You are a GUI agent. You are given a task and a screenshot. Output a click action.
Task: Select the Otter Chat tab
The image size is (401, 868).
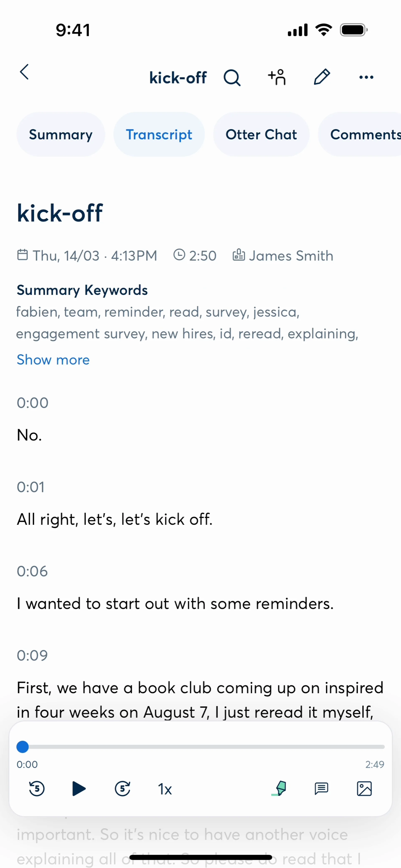click(x=261, y=134)
